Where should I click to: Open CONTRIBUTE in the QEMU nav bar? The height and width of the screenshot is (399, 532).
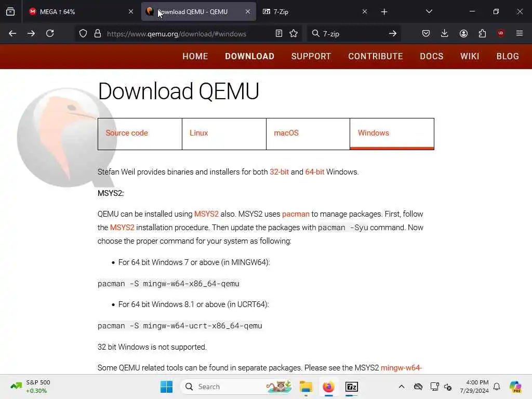click(376, 56)
